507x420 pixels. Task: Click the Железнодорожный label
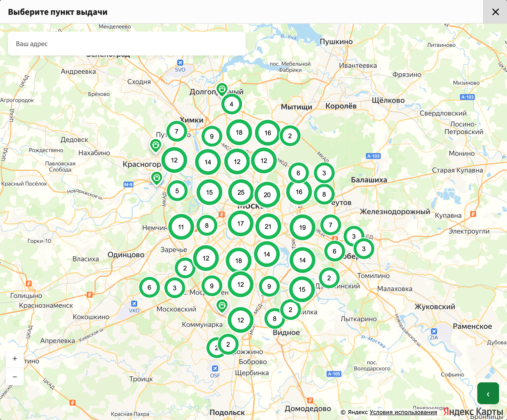(x=395, y=212)
